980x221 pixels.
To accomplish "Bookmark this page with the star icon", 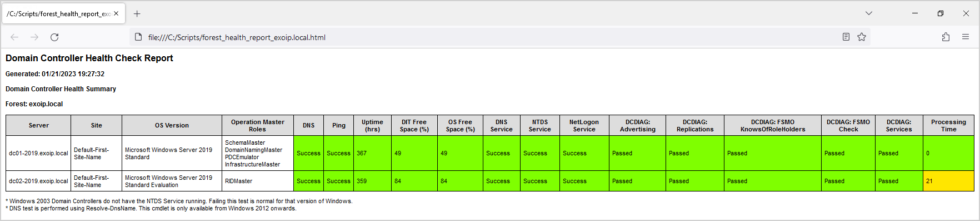I will point(862,37).
